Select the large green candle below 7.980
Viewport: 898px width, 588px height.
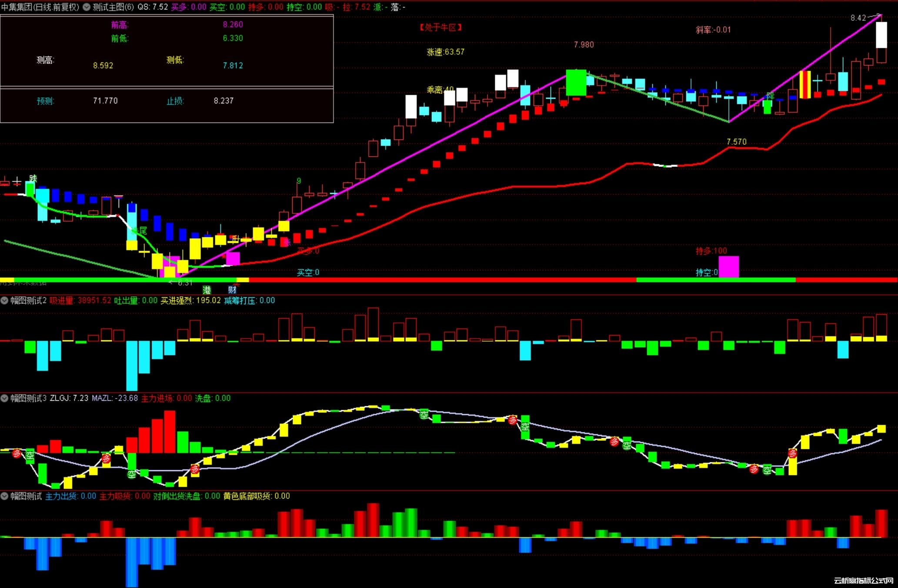576,83
